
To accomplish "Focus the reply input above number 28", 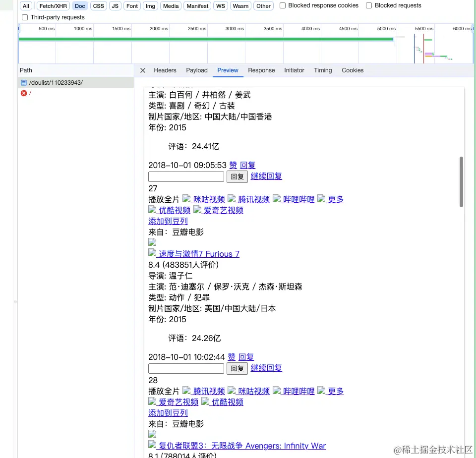I will pyautogui.click(x=186, y=368).
